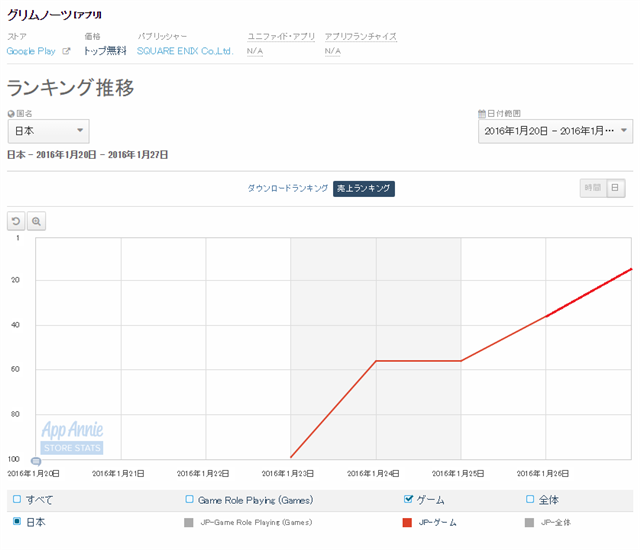Viewport: 640px width, 550px height.
Task: Click the calendar icon next to 日付範囲
Action: pos(482,114)
